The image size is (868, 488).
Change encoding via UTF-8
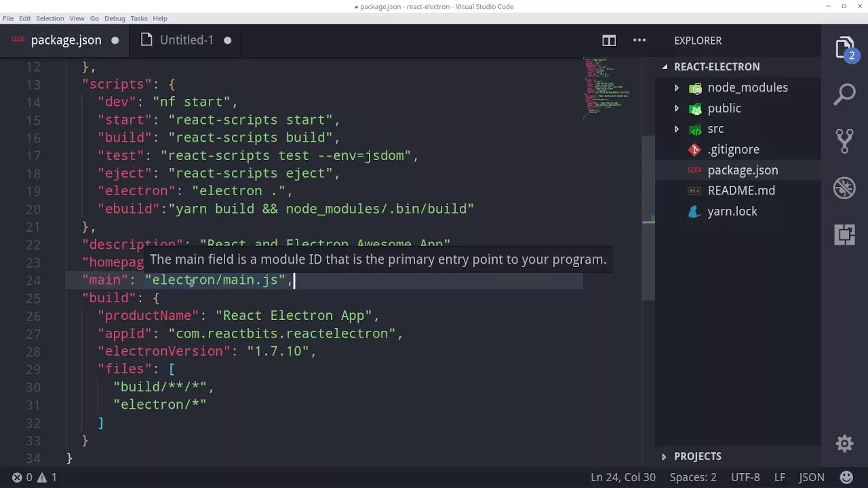tap(745, 477)
